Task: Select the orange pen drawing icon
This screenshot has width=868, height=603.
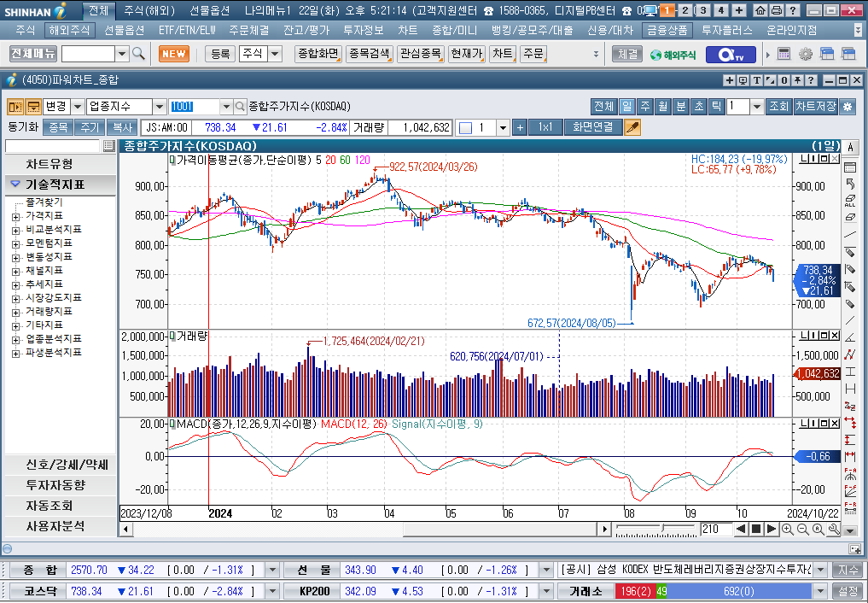Action: click(632, 127)
